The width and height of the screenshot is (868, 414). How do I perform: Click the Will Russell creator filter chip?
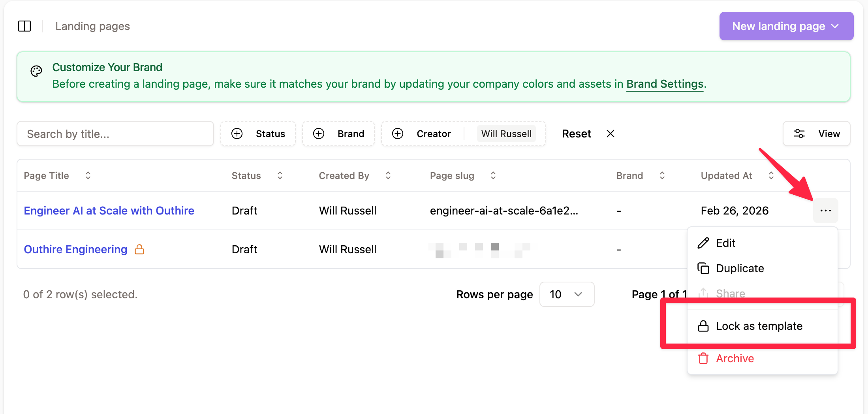coord(506,134)
